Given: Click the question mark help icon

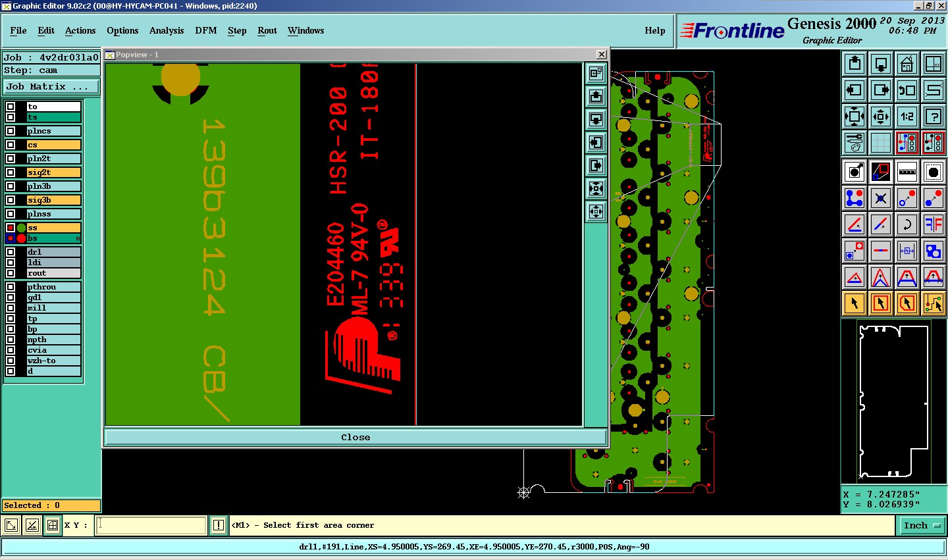Looking at the screenshot, I should coord(934,116).
